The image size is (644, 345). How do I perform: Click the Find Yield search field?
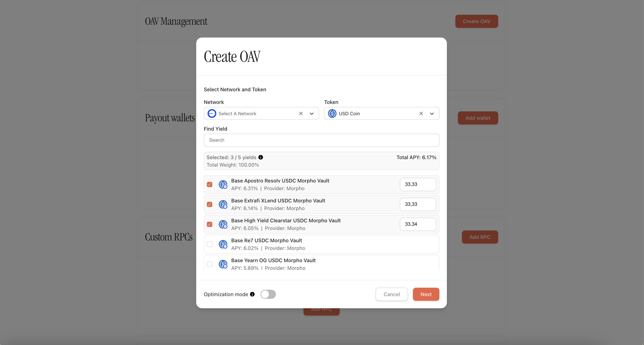pos(321,140)
